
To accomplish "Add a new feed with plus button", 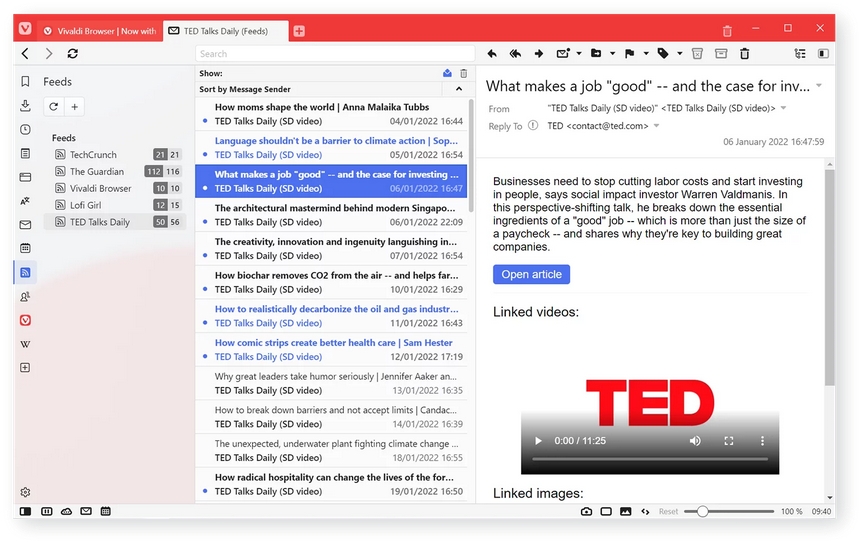I will 75,106.
